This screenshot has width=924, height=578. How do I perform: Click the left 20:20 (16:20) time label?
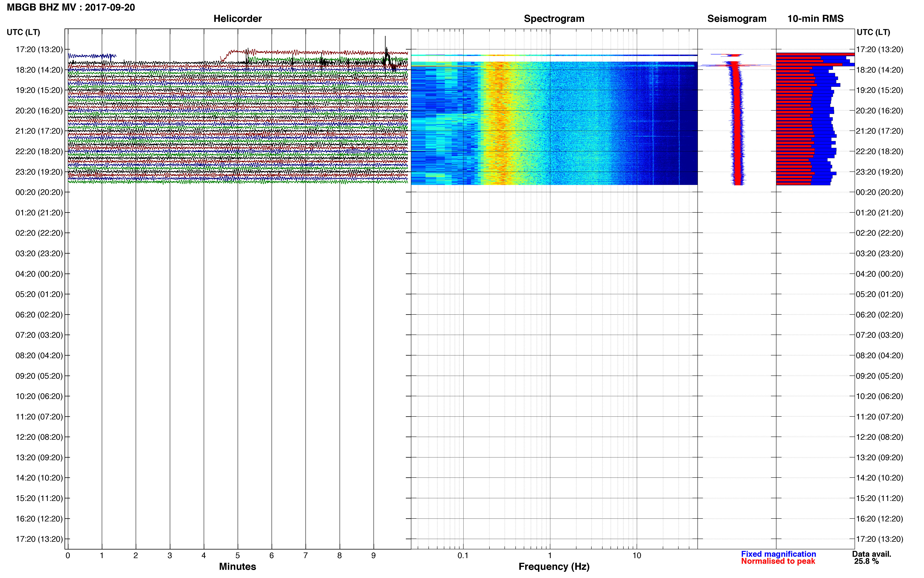tap(39, 110)
